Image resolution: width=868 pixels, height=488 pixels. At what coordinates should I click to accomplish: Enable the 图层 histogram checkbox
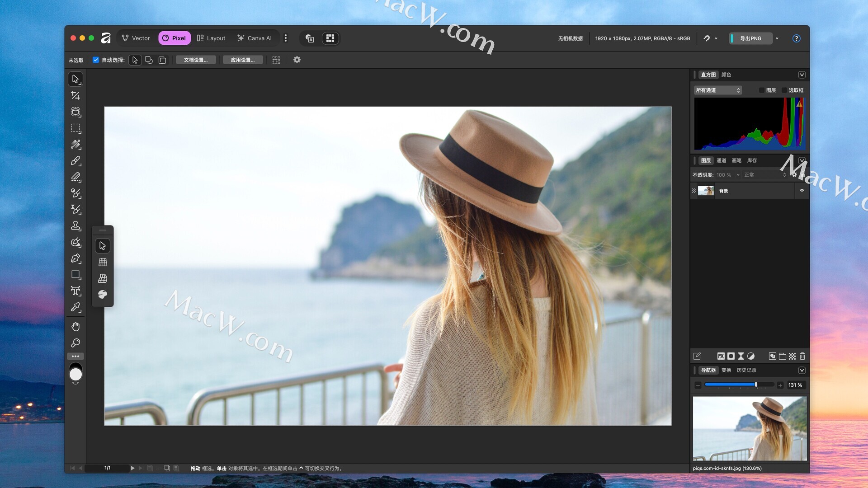pos(762,90)
